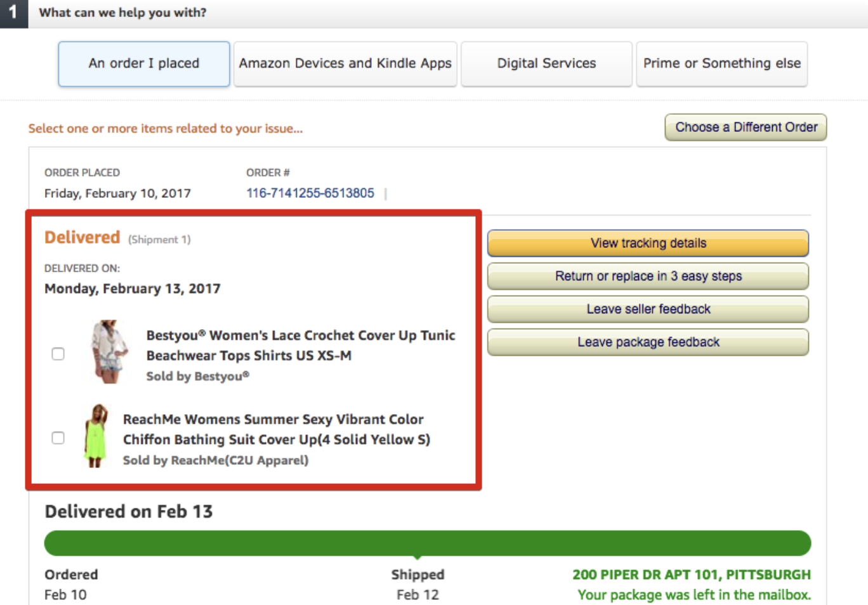
Task: Click Delivered on Feb 13 heading
Action: click(x=129, y=511)
